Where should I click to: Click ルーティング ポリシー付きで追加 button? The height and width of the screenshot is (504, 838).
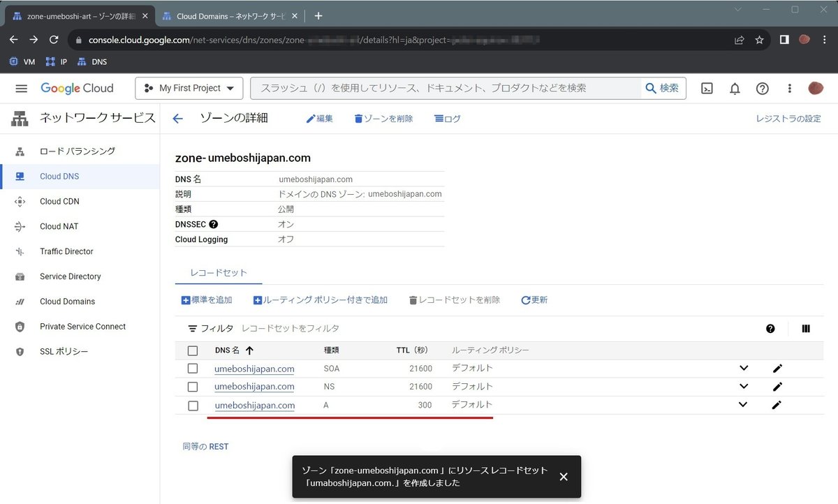point(321,300)
